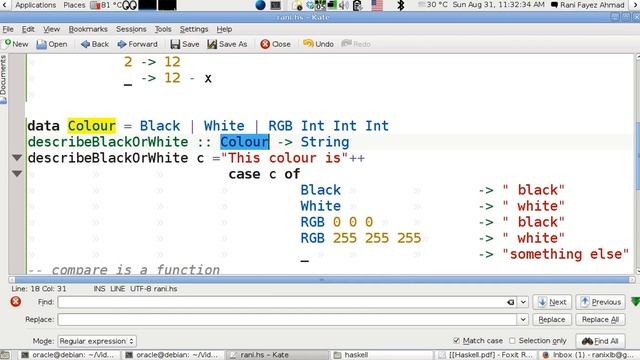Clear the Find field text icon
The image size is (640, 360).
pos(511,302)
